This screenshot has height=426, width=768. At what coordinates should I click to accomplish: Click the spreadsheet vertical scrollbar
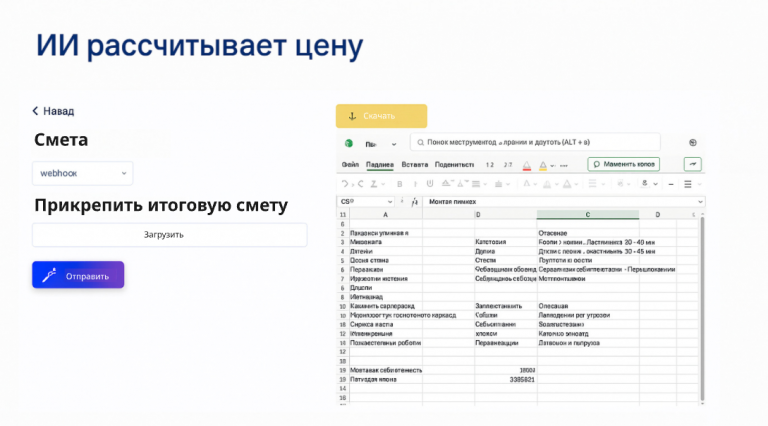[701, 300]
